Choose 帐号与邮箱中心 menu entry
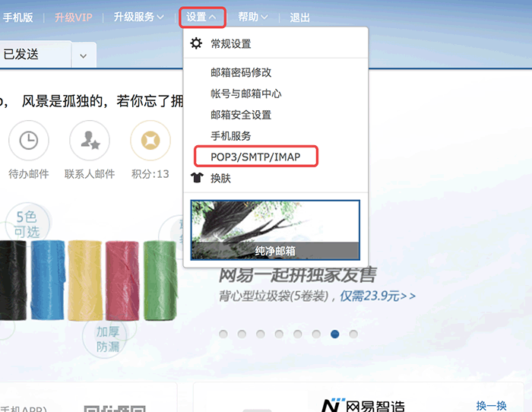This screenshot has height=412, width=532. coord(246,93)
